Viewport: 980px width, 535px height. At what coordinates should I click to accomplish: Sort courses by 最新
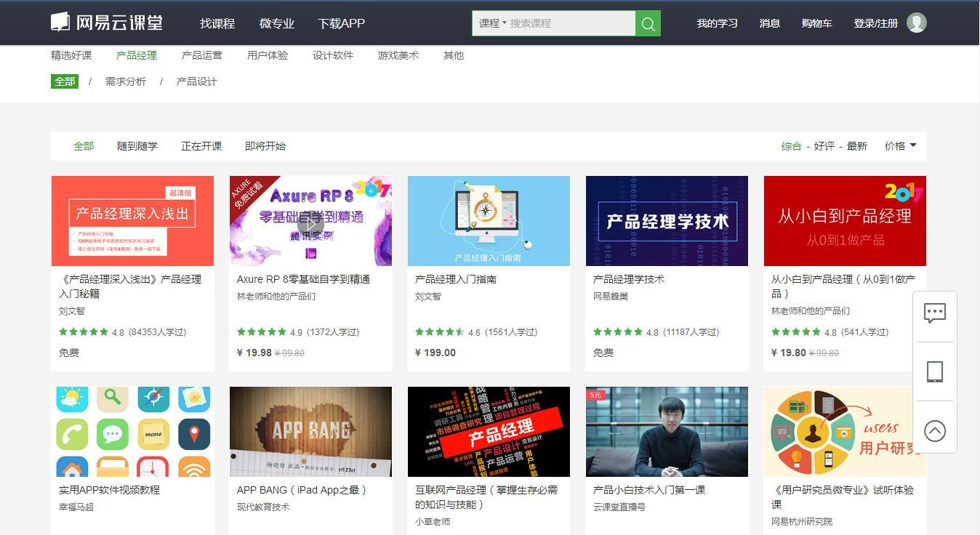[x=857, y=146]
